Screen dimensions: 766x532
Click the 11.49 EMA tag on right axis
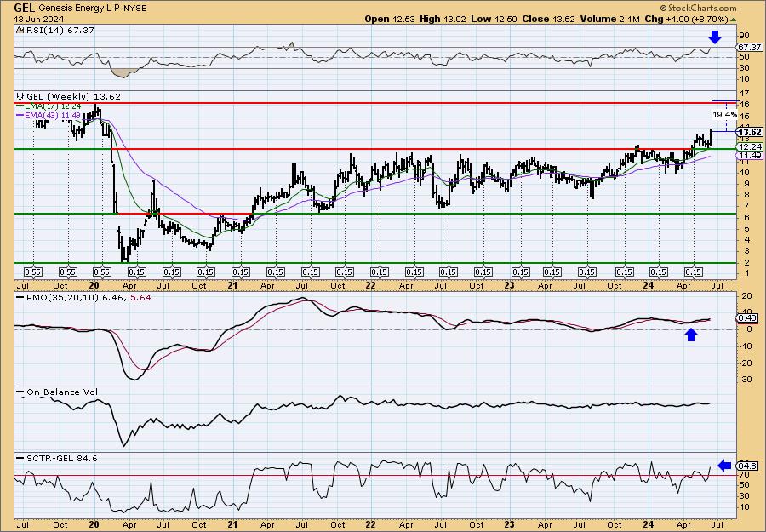751,156
